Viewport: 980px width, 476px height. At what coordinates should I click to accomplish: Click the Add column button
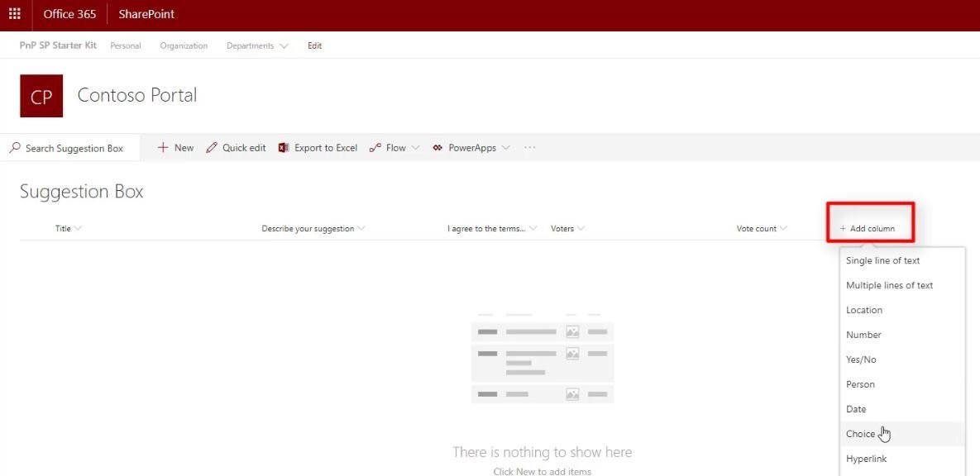click(868, 229)
